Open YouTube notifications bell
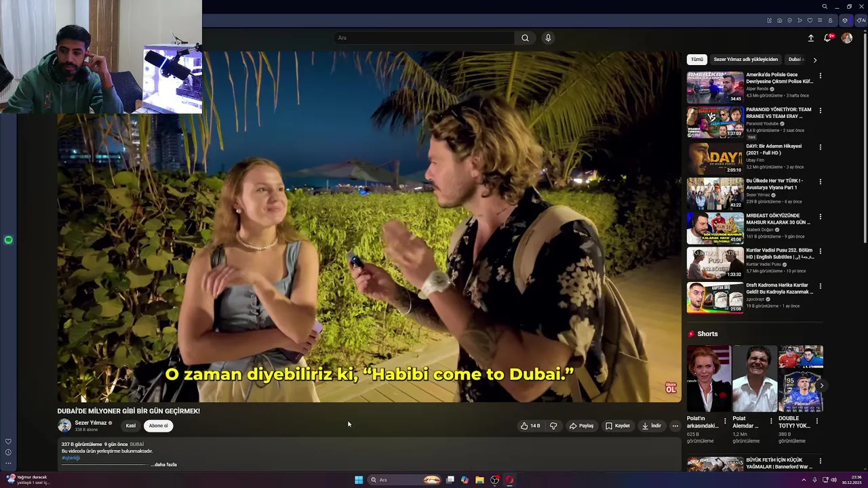The height and width of the screenshot is (488, 868). [828, 38]
